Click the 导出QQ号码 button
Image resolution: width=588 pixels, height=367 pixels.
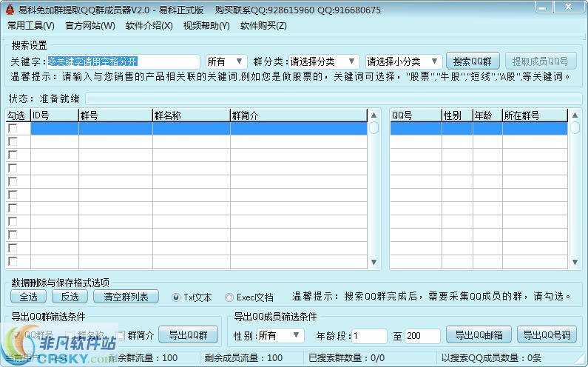coord(547,334)
